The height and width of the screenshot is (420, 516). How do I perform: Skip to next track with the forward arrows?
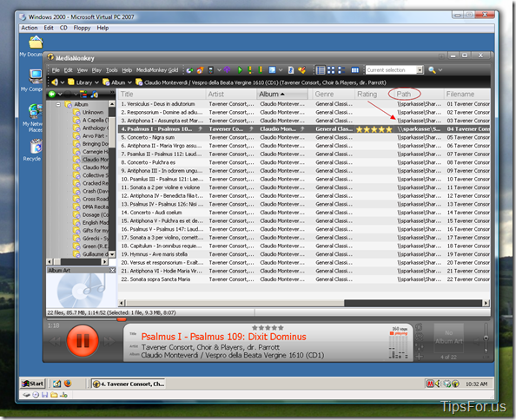109,341
